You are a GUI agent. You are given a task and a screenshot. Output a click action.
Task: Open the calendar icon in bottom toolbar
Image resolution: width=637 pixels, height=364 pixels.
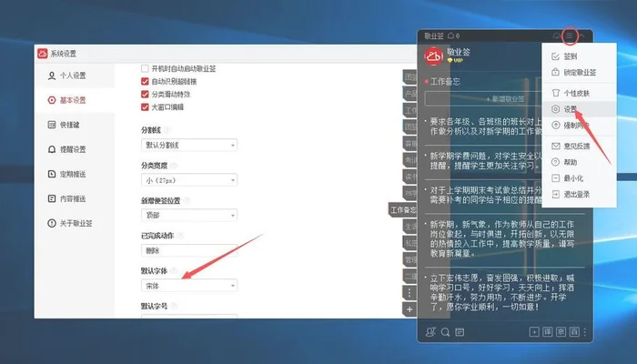[460, 332]
